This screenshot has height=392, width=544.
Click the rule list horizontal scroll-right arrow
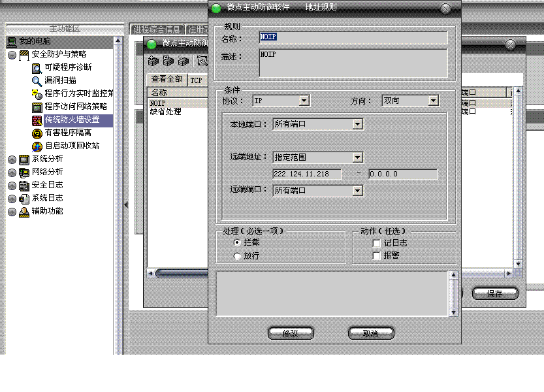pos(509,274)
